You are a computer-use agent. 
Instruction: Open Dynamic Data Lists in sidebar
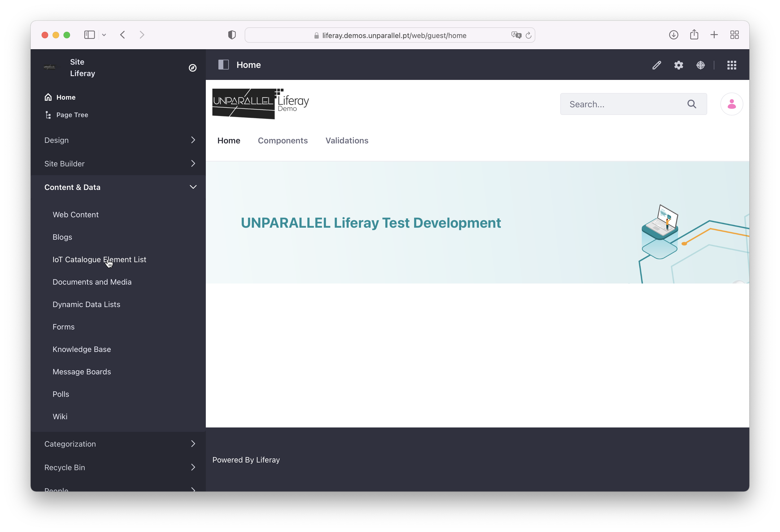(86, 304)
